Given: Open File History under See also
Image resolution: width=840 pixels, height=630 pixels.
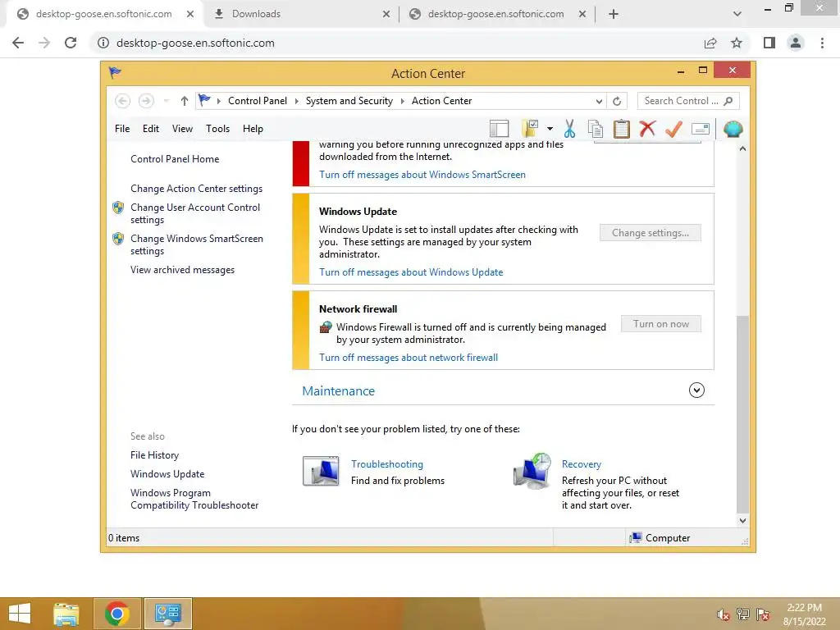Looking at the screenshot, I should (154, 454).
